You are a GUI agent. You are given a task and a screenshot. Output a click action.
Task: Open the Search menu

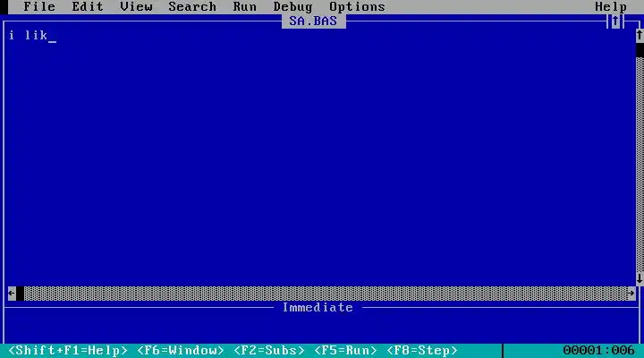point(192,6)
